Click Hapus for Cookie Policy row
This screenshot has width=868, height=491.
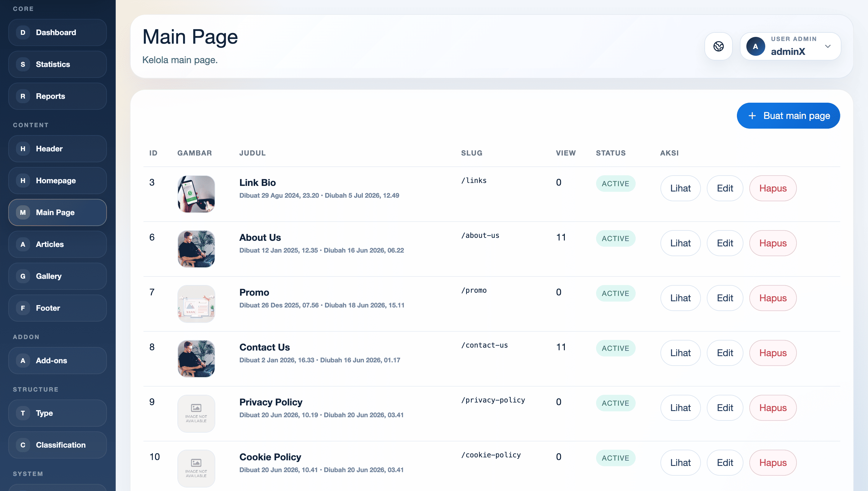click(773, 463)
